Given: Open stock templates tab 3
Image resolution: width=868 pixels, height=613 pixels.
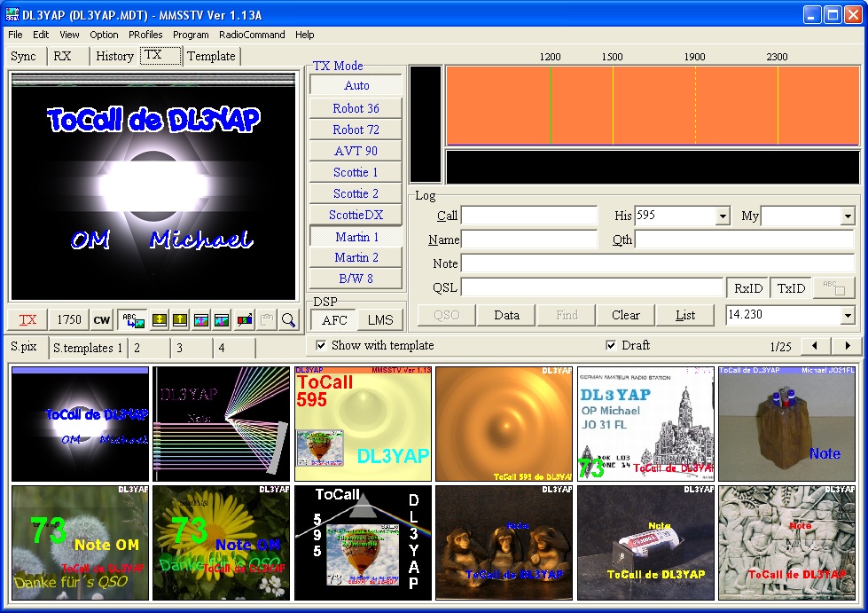Looking at the screenshot, I should tap(191, 349).
